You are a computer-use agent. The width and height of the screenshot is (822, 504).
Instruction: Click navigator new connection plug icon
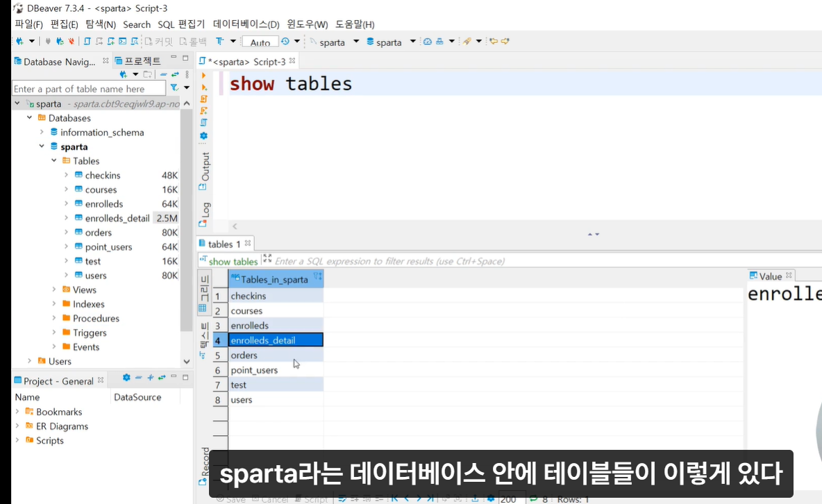pos(123,74)
